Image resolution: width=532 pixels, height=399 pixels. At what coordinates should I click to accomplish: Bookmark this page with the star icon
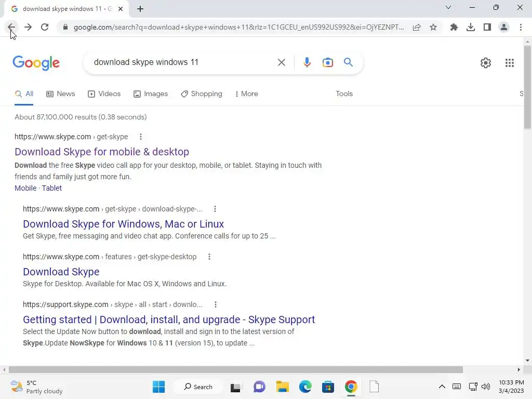click(433, 27)
